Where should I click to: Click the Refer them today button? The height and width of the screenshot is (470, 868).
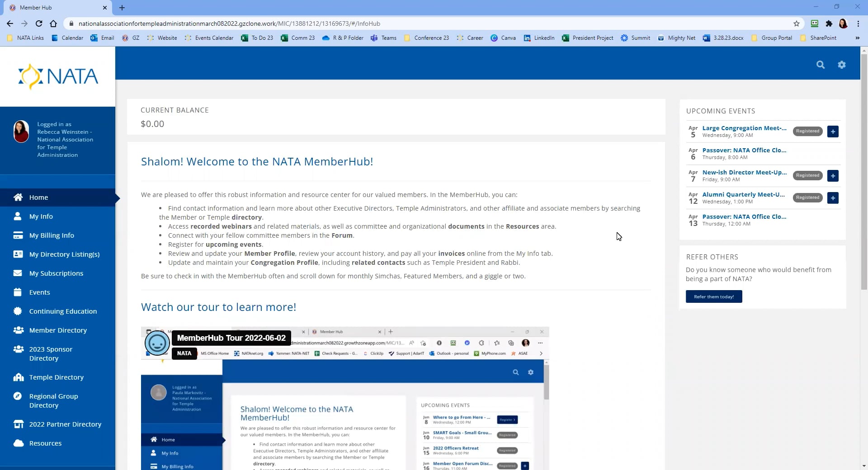pyautogui.click(x=713, y=296)
